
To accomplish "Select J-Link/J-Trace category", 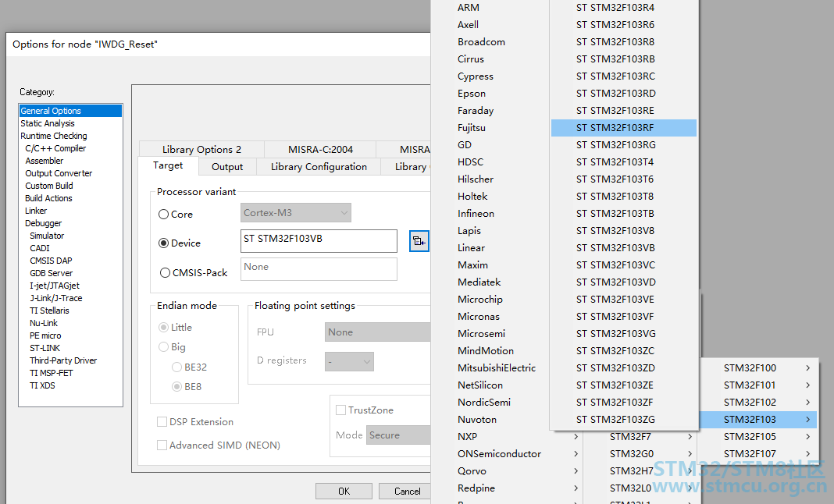I will (x=56, y=298).
